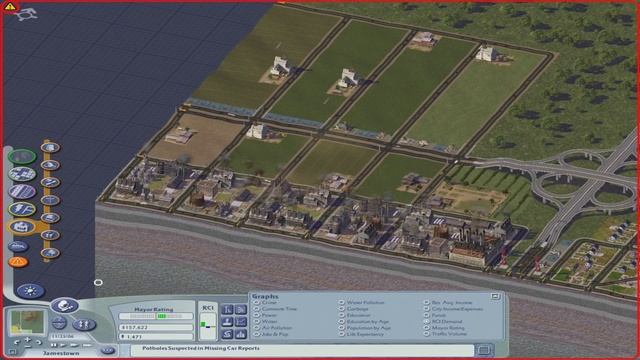Select the Bulldoze tool
The image size is (640, 360).
click(18, 246)
